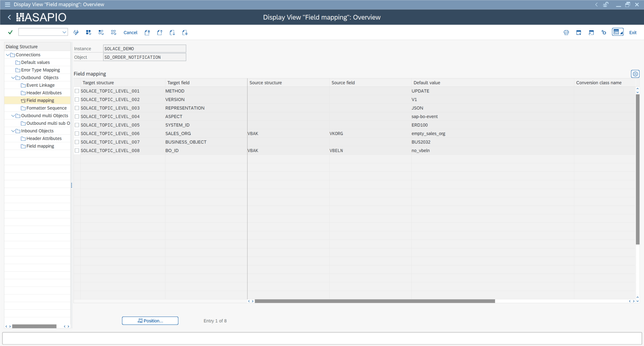Image resolution: width=644 pixels, height=346 pixels.
Task: Go back using arrow beside ASAPIO logo
Action: point(9,17)
